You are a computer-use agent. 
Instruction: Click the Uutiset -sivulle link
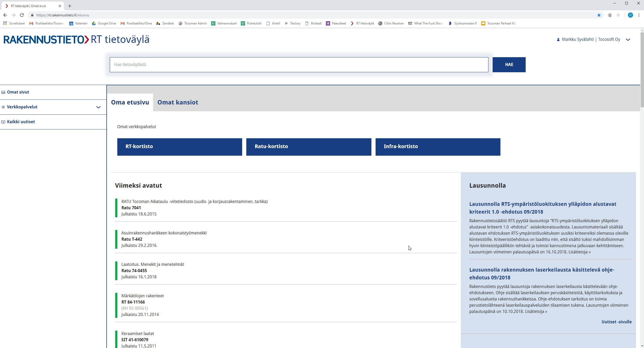[x=616, y=322]
